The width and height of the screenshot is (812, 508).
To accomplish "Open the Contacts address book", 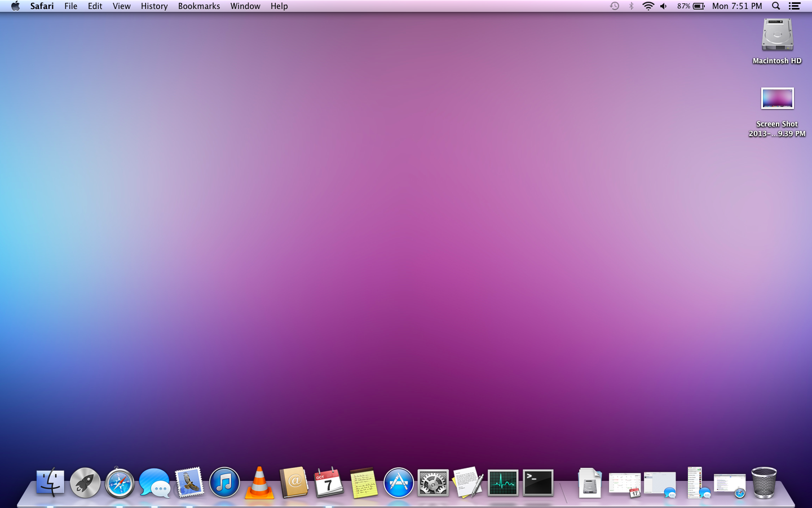I will [x=294, y=483].
